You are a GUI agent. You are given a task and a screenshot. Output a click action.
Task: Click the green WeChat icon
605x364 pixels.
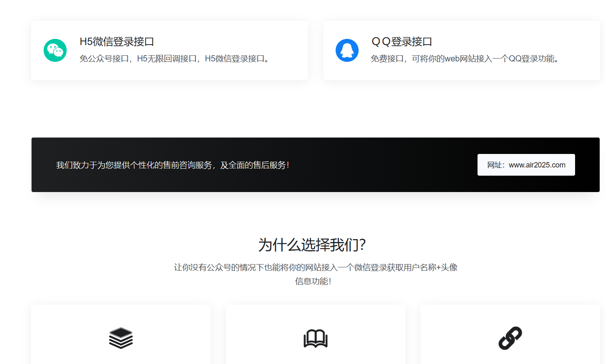[x=55, y=50]
